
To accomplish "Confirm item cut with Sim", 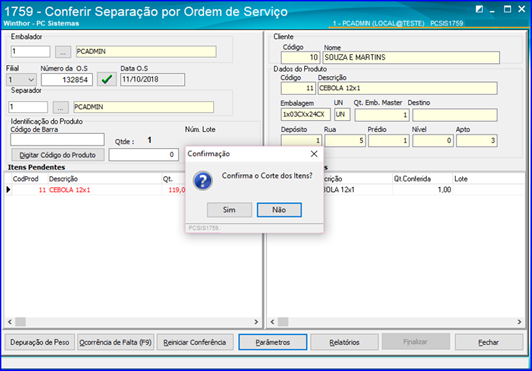I will pos(229,210).
